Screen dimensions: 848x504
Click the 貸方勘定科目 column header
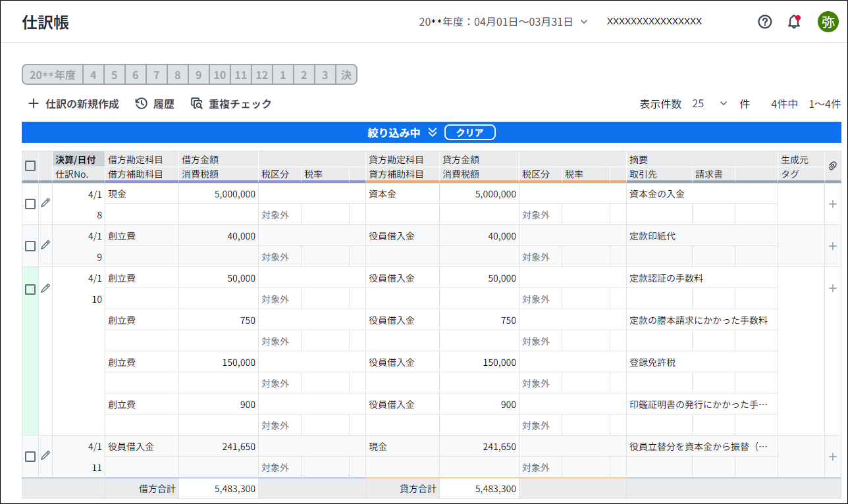[402, 159]
